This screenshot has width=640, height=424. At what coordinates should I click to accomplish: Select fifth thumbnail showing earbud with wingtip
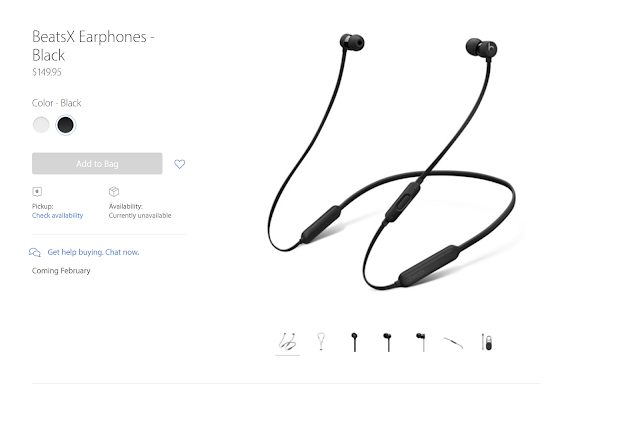[421, 342]
